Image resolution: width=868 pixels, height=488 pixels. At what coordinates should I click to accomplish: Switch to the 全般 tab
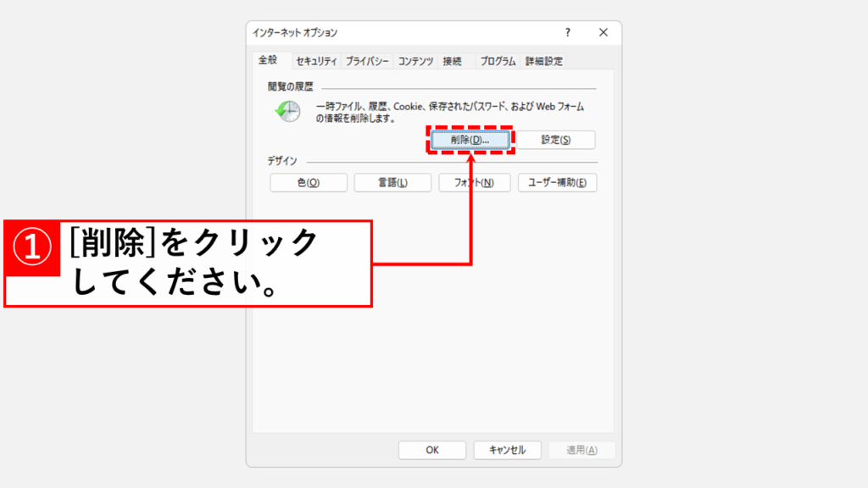pos(267,60)
